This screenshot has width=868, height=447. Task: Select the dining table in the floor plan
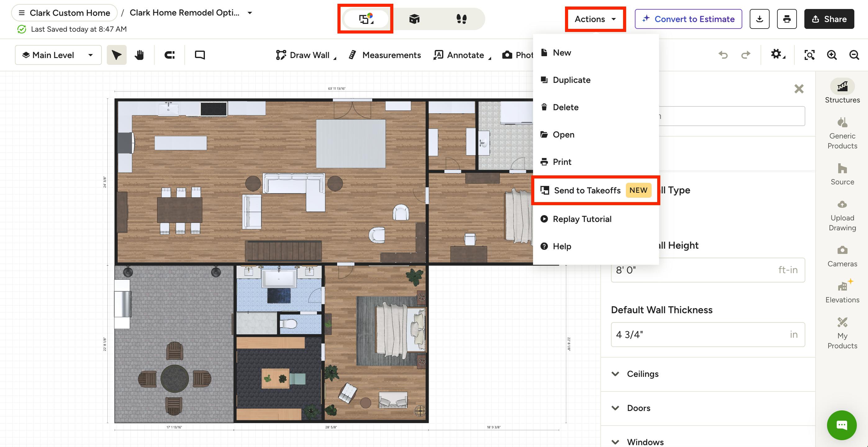pyautogui.click(x=180, y=210)
